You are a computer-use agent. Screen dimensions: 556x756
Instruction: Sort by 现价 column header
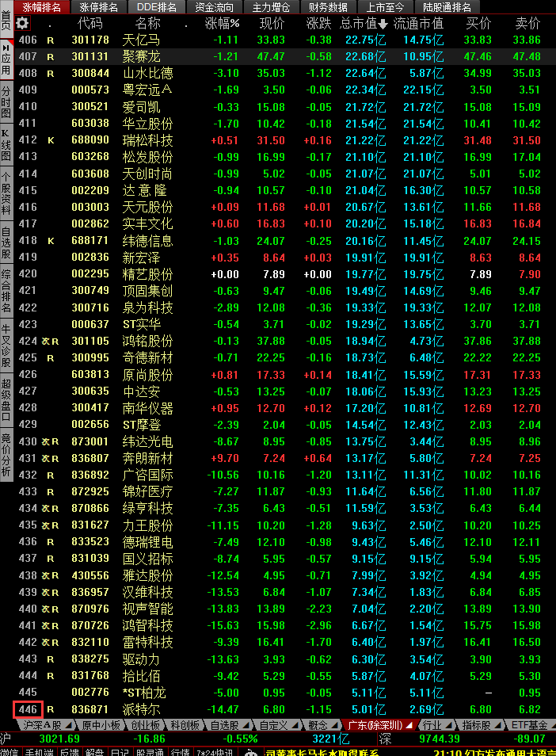click(x=272, y=23)
